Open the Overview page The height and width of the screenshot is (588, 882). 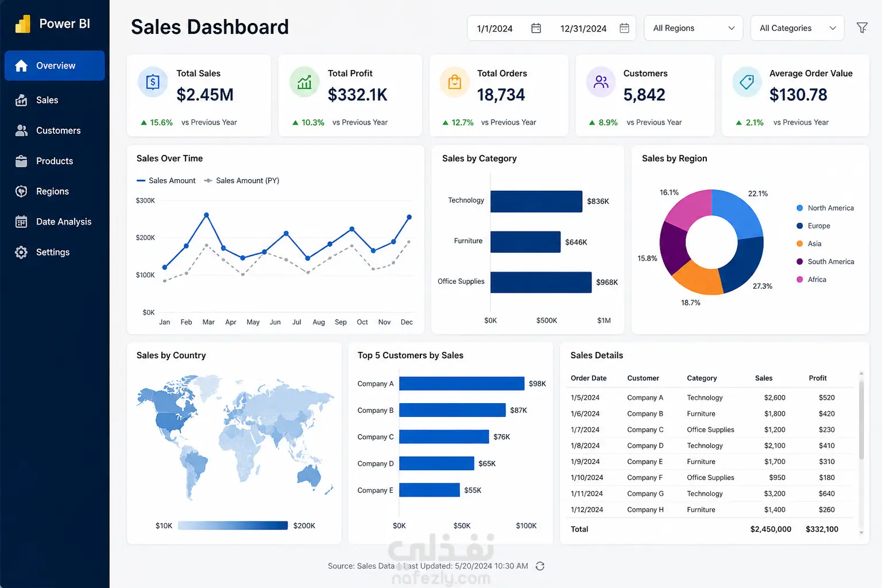pyautogui.click(x=55, y=66)
